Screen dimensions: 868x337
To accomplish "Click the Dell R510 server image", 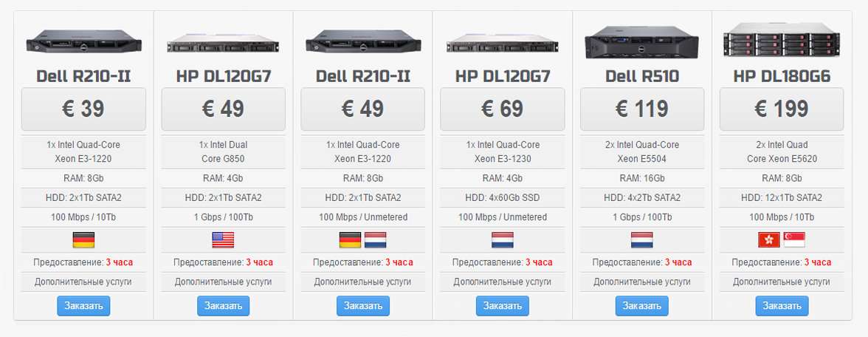I will pos(641,42).
